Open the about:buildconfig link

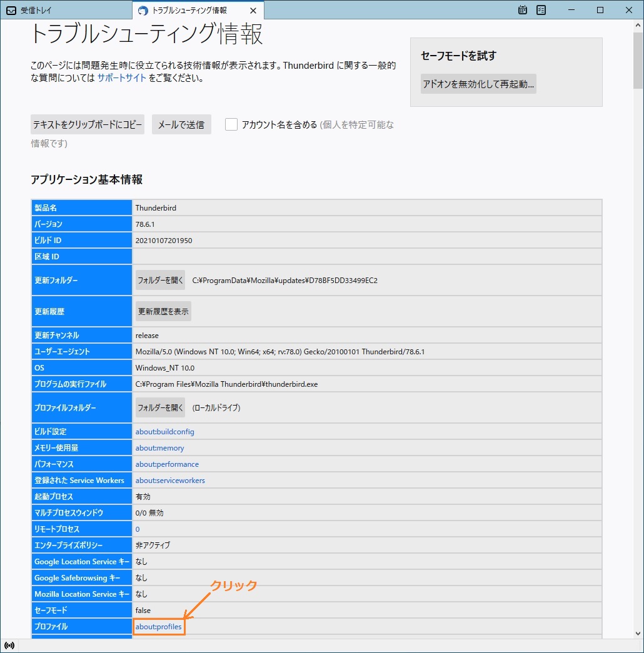point(165,432)
